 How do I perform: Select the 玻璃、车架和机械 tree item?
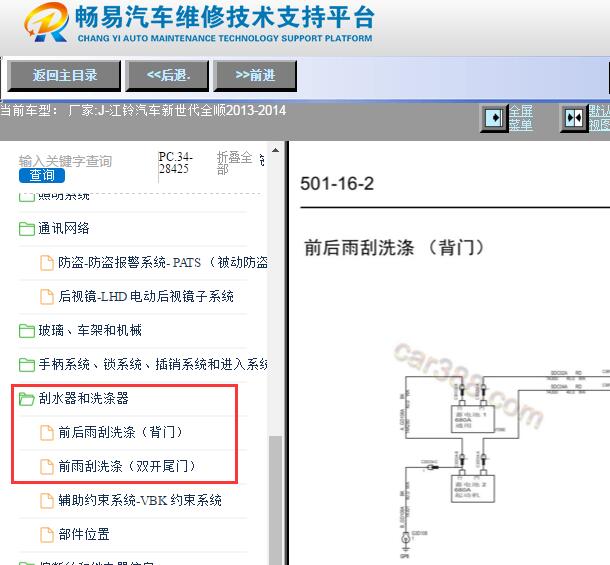(90, 331)
